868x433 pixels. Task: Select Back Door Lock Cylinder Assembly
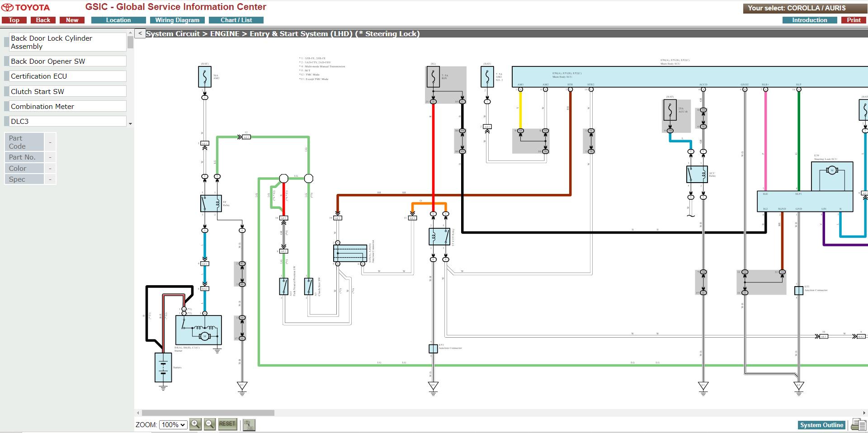tap(67, 42)
